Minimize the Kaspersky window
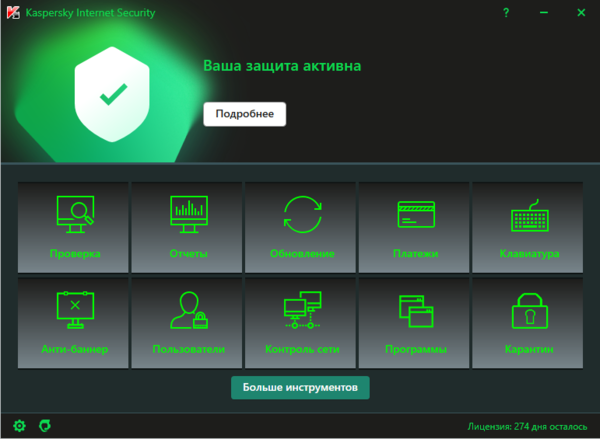This screenshot has height=439, width=600. [x=544, y=13]
